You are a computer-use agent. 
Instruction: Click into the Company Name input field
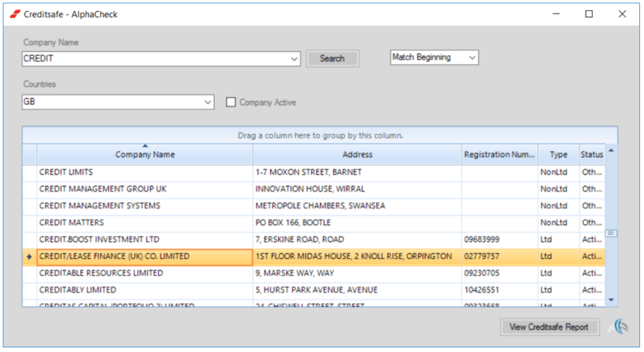155,58
